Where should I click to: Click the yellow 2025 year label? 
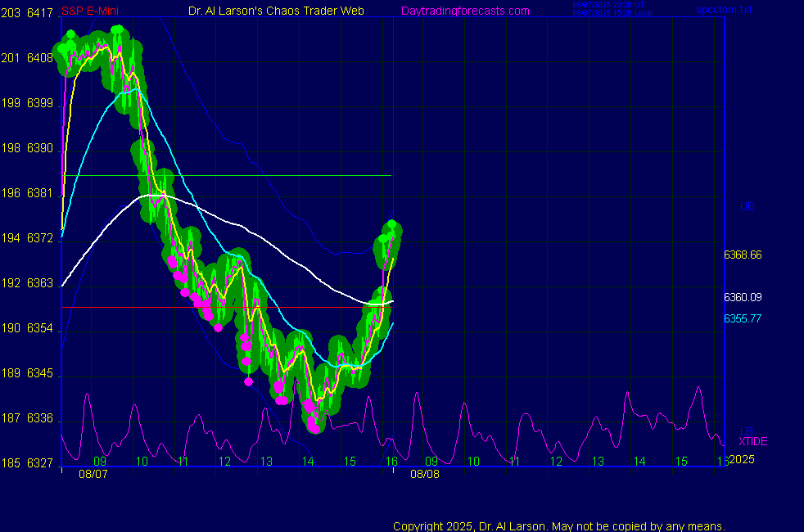741,460
